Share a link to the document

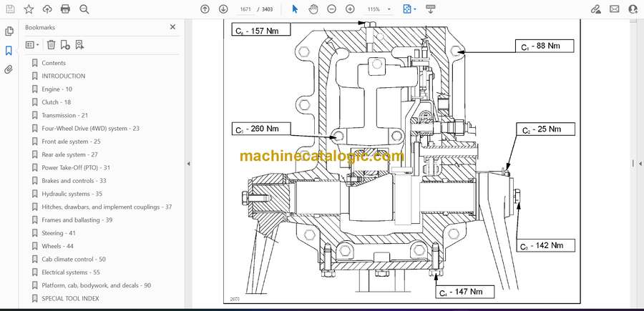coord(596,9)
